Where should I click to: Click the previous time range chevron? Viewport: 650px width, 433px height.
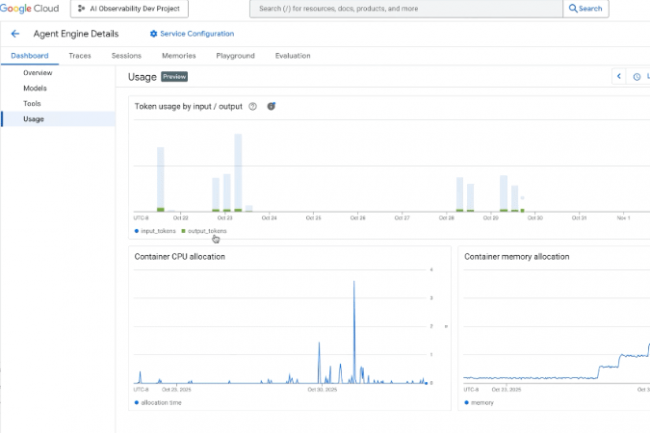pos(619,76)
